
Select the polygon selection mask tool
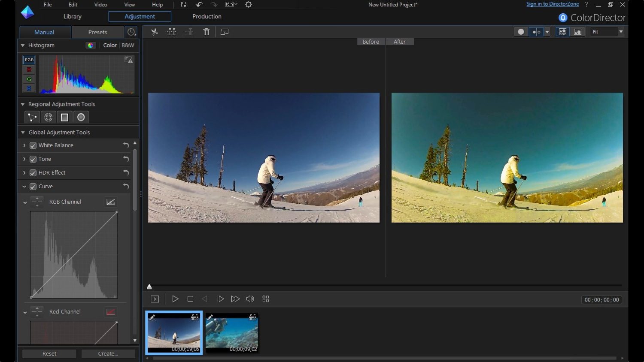coord(32,117)
